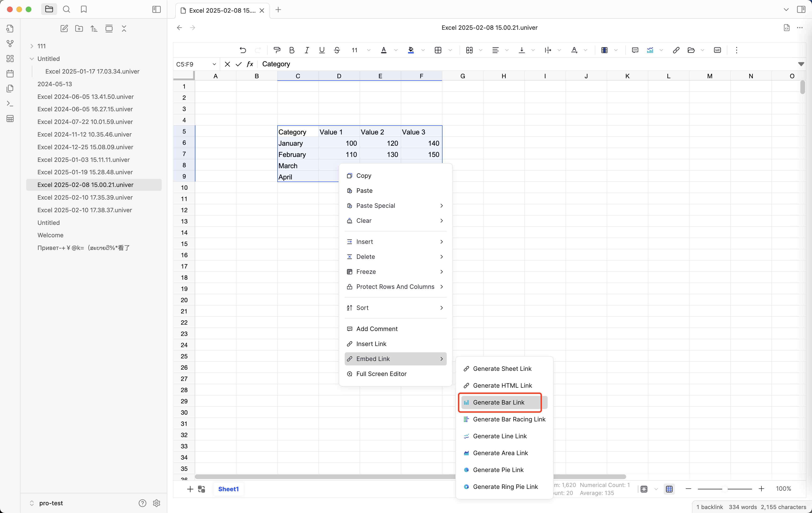Click the fill color bucket icon

(x=411, y=50)
